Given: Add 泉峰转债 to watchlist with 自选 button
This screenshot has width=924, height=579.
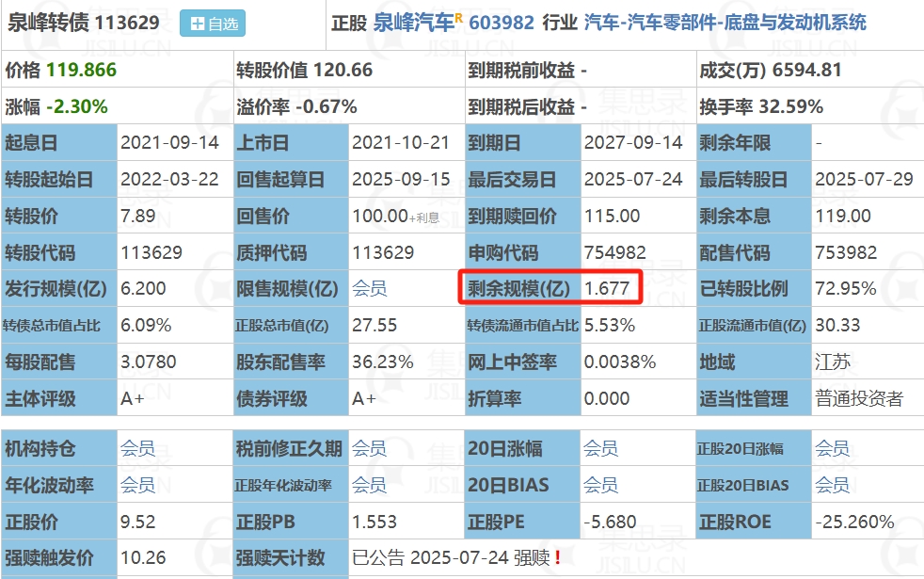Looking at the screenshot, I should (x=212, y=24).
